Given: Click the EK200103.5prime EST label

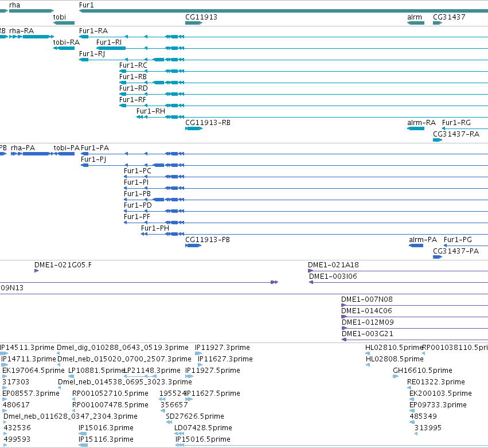Looking at the screenshot, I should click(x=441, y=394).
